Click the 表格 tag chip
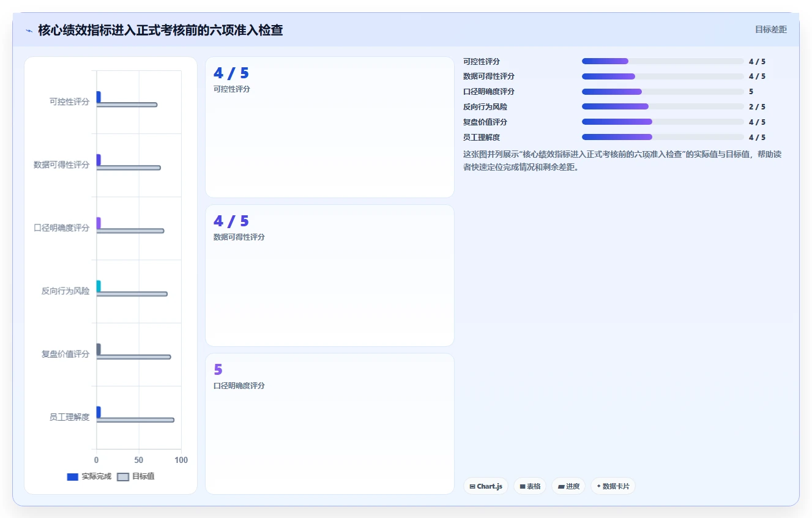This screenshot has height=518, width=812. coord(530,486)
